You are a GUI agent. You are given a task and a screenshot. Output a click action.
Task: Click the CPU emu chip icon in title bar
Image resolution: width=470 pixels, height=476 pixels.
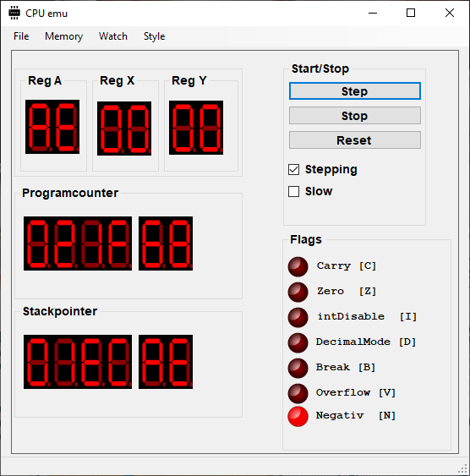pyautogui.click(x=14, y=13)
